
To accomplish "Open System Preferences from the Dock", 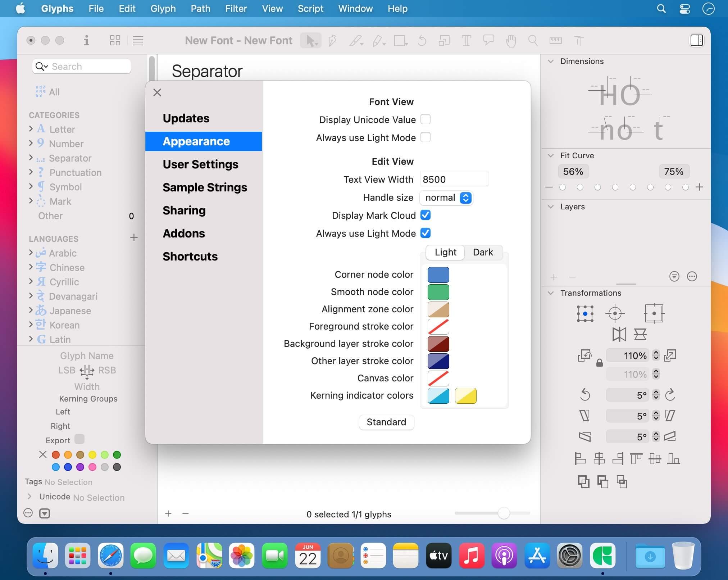I will [570, 556].
